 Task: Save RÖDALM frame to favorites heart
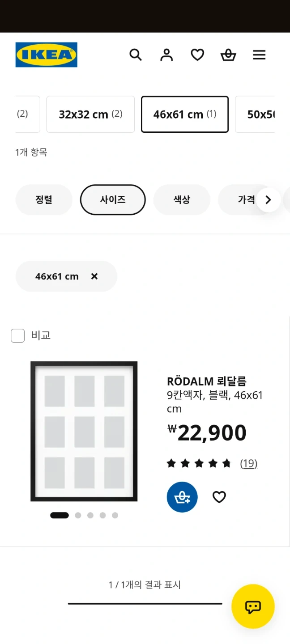[219, 497]
